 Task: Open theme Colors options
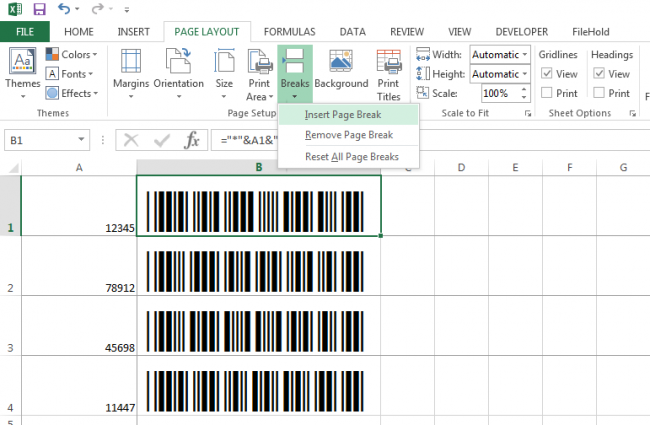[x=72, y=54]
